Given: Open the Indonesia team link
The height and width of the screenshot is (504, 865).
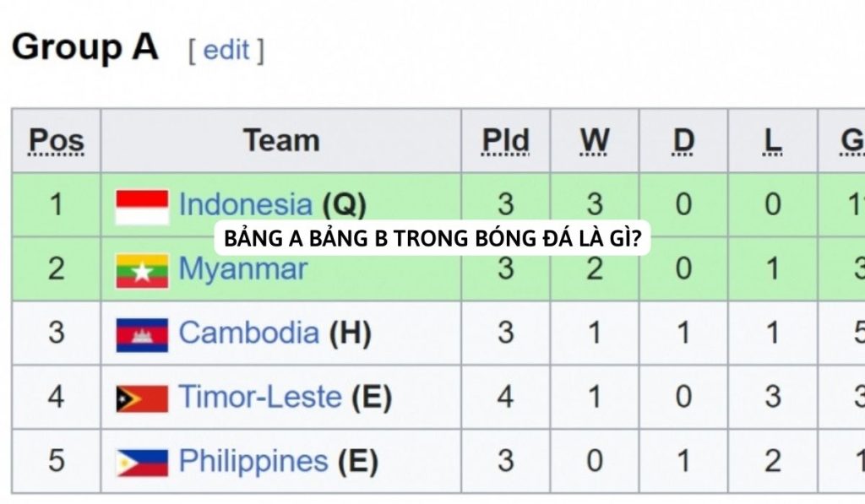Looking at the screenshot, I should click(x=245, y=204).
